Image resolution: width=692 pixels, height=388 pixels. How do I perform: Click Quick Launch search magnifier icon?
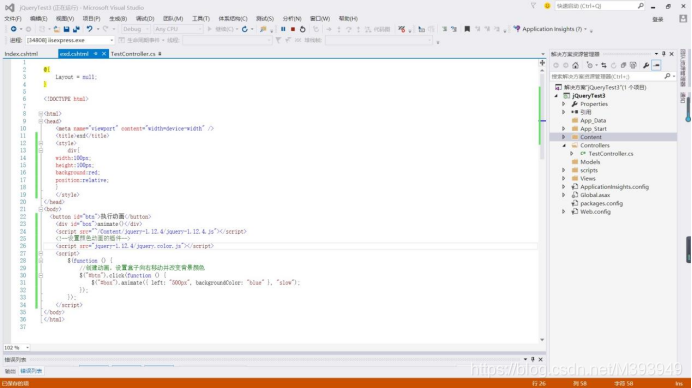(x=640, y=6)
